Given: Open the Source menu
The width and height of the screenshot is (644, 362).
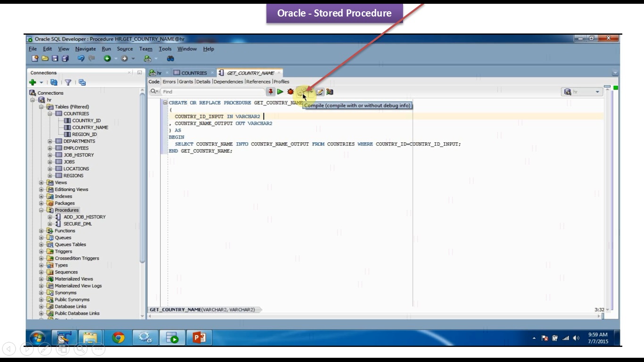Looking at the screenshot, I should pos(125,49).
